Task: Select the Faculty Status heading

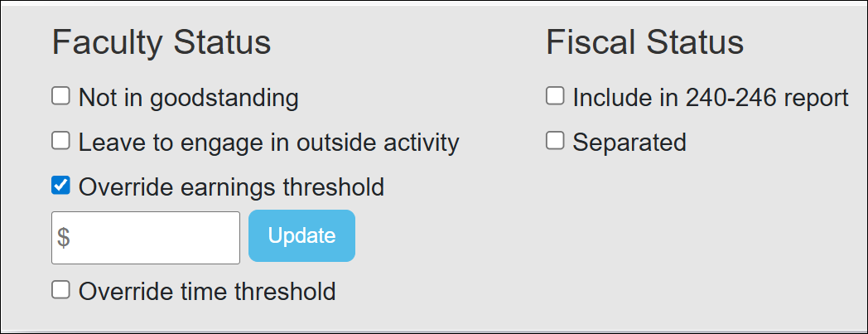Action: click(162, 42)
